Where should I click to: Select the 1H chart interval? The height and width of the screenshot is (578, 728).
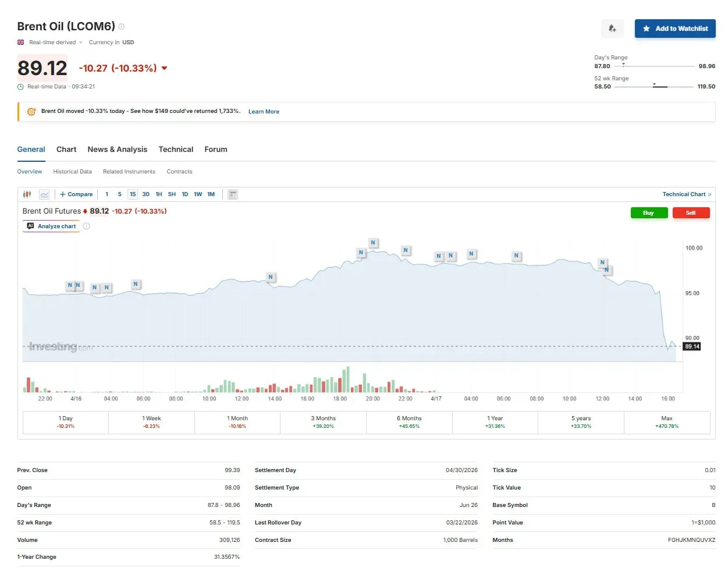[159, 194]
